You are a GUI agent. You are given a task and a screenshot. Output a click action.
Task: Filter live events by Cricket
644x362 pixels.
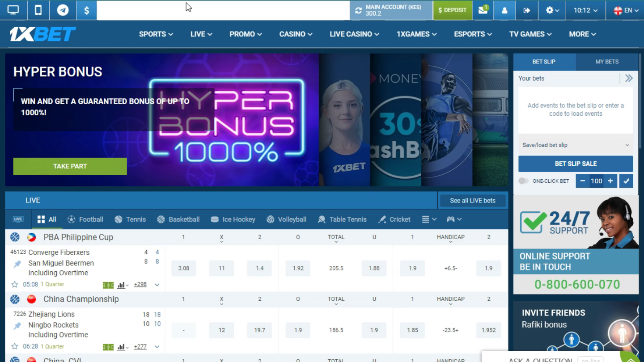394,219
